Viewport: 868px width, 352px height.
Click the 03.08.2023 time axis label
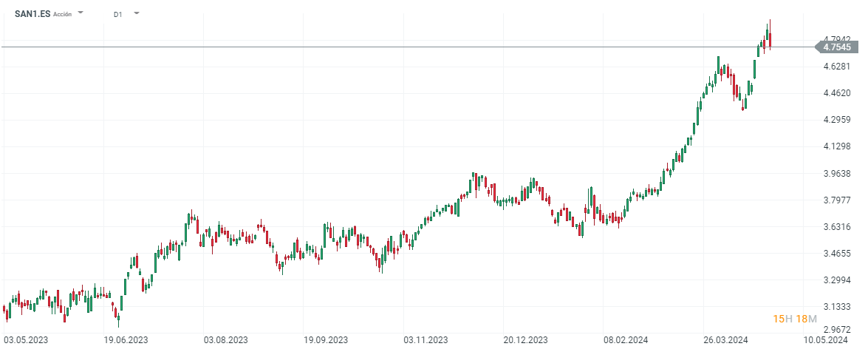tap(226, 340)
